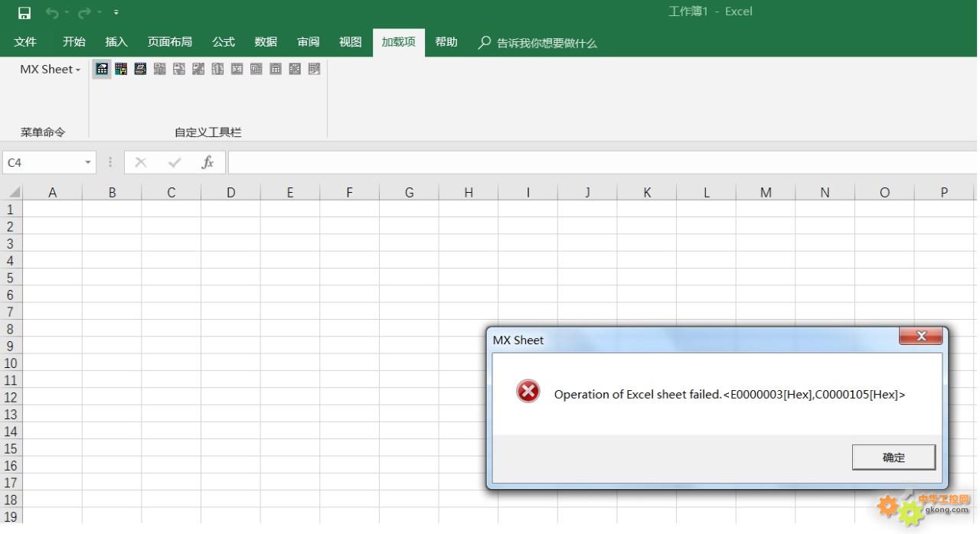Select column O header
The height and width of the screenshot is (534, 980).
pyautogui.click(x=884, y=192)
